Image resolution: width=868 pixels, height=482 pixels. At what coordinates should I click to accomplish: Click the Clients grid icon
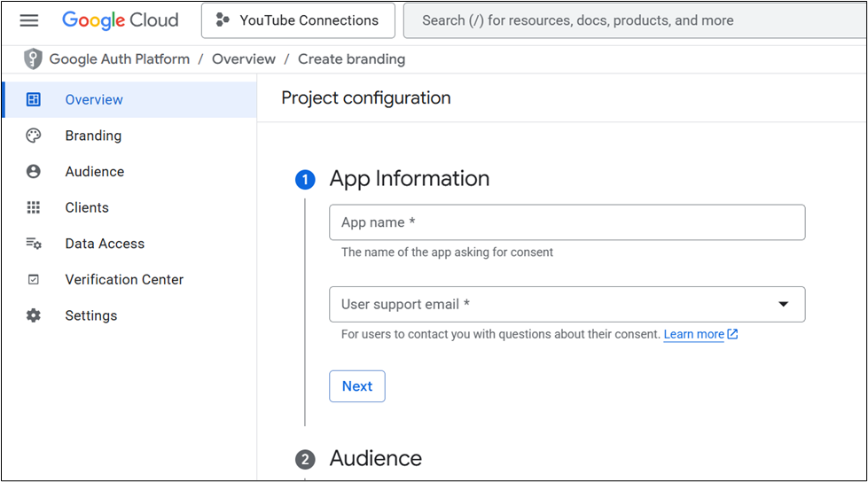tap(34, 207)
